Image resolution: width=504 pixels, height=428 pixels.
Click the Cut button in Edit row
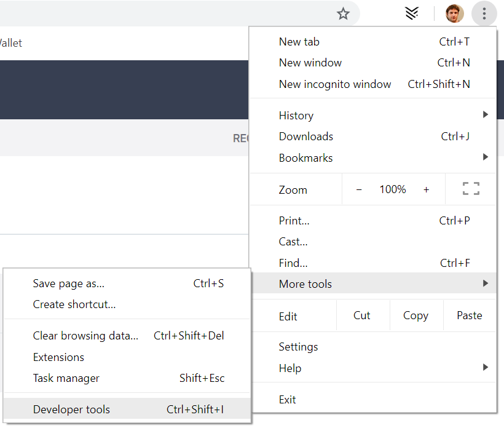click(x=363, y=315)
